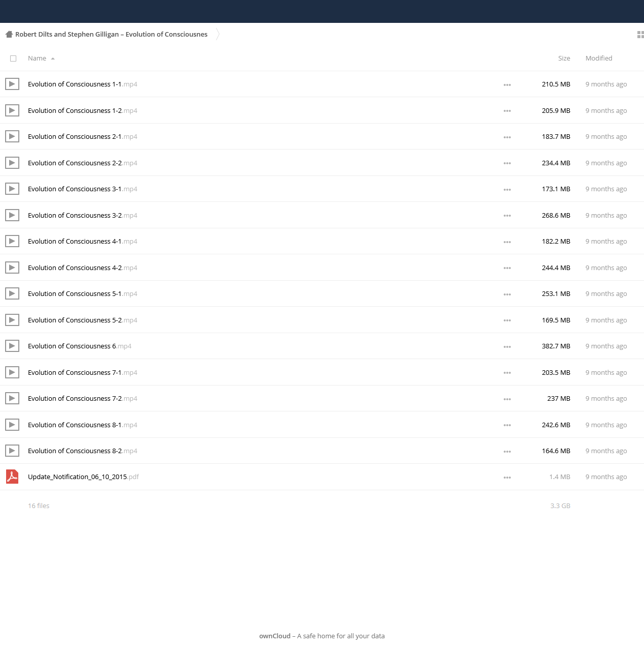This screenshot has height=651, width=644.
Task: Open file Evolution of Consciousness 3-2.mp4
Action: click(x=82, y=216)
